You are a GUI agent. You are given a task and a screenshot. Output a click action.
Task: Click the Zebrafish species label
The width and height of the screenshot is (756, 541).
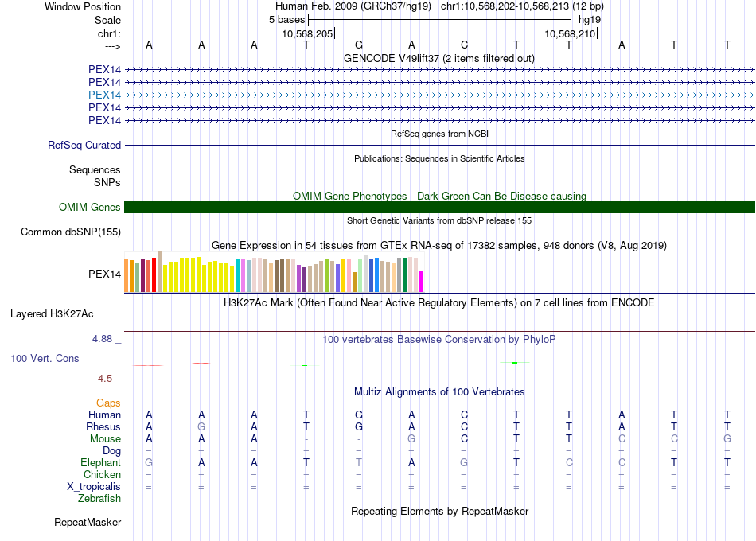click(x=99, y=499)
